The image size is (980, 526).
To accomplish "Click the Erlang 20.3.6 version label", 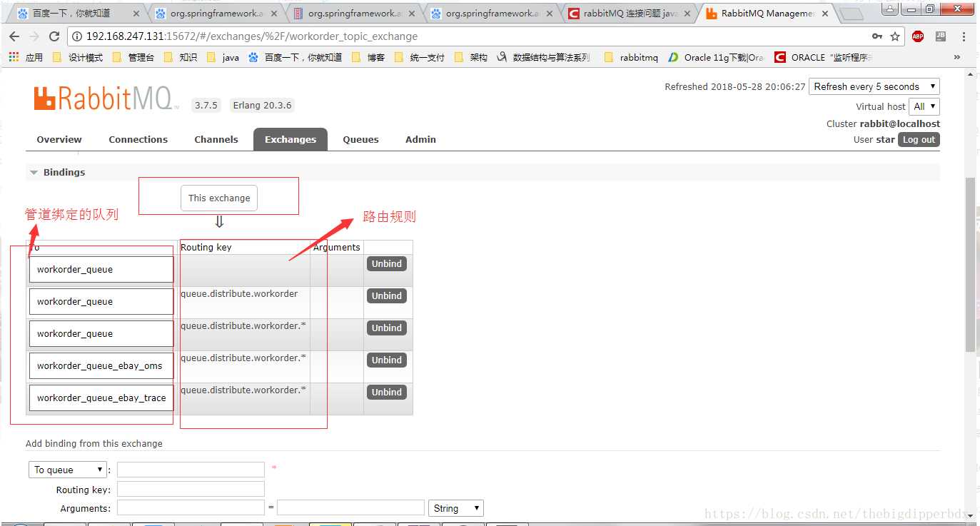I will pyautogui.click(x=262, y=105).
